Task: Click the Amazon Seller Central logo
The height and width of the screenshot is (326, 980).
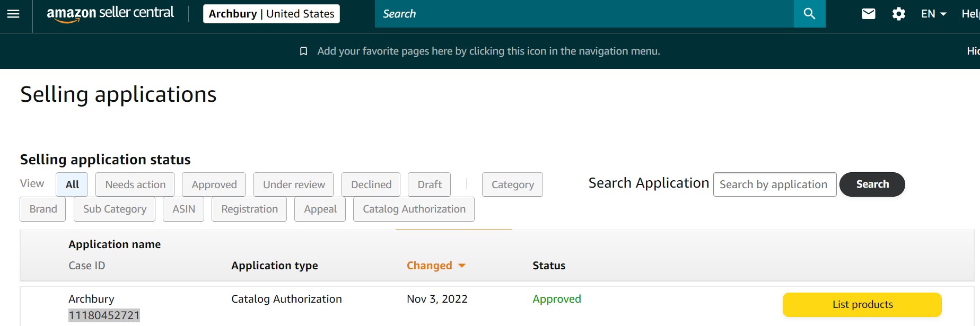Action: (110, 14)
